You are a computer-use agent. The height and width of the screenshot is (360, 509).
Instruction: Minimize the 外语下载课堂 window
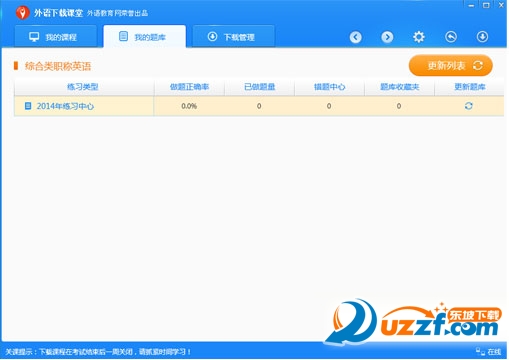pyautogui.click(x=471, y=5)
